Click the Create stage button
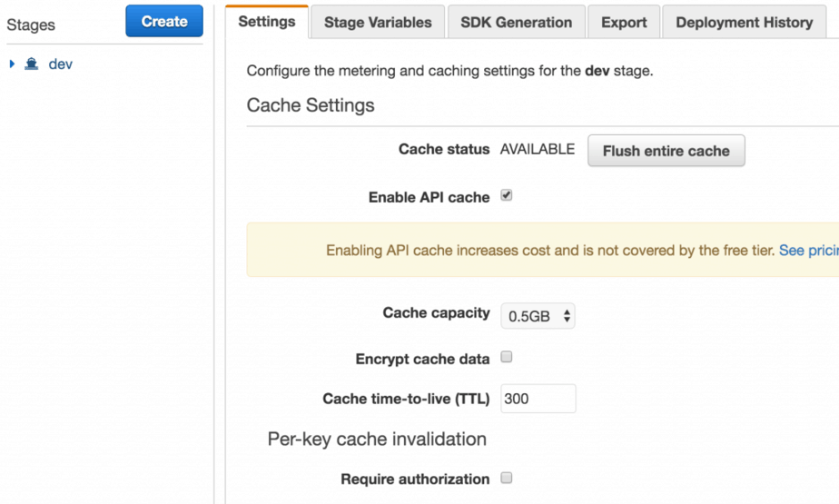Viewport: 839px width, 504px height. click(164, 21)
